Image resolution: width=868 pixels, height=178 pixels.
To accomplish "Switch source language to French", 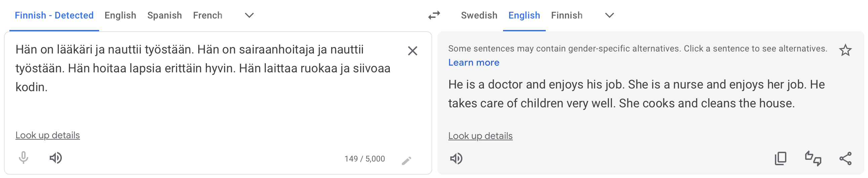I will [x=208, y=15].
